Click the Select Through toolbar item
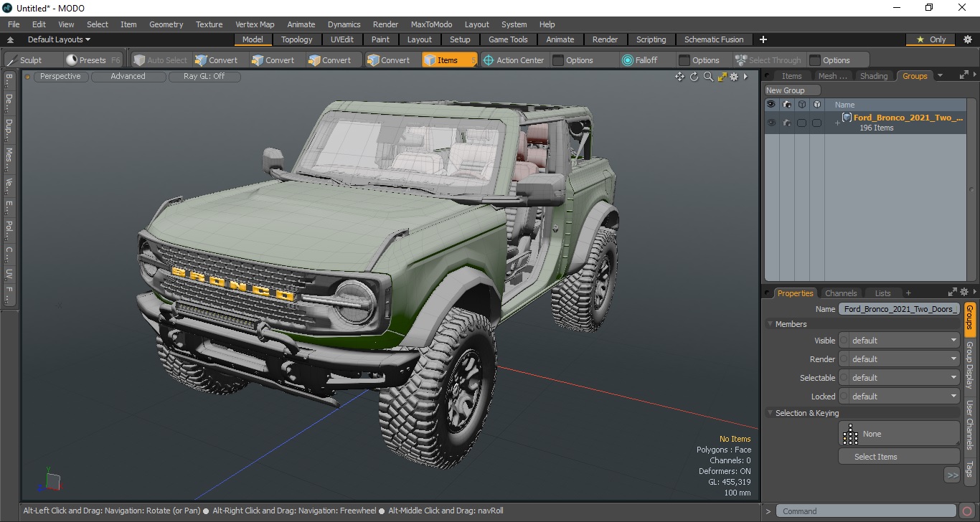 coord(768,60)
